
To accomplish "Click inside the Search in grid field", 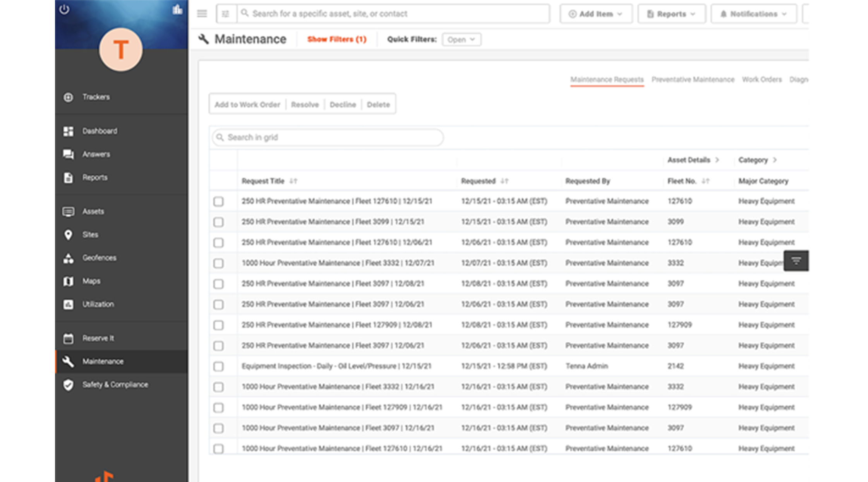I will coord(327,137).
